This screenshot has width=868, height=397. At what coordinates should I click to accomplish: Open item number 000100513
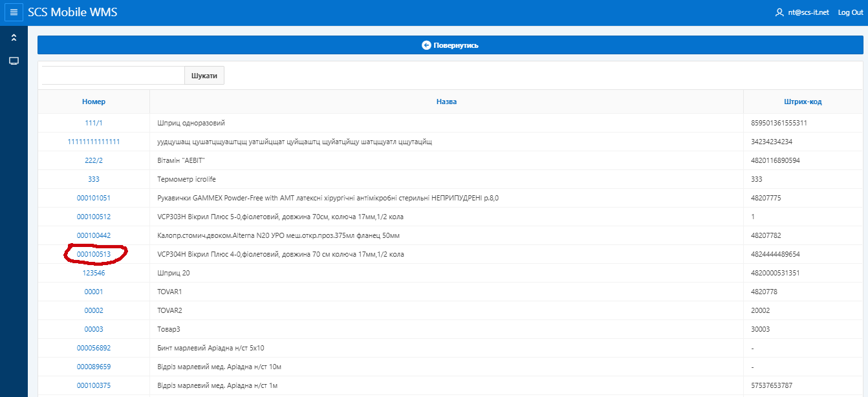94,254
